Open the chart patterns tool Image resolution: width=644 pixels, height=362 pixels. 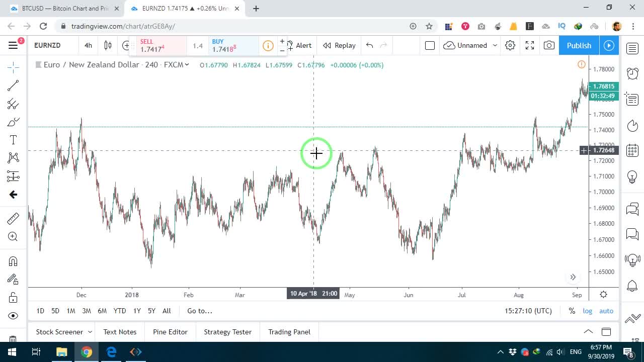[x=13, y=158]
